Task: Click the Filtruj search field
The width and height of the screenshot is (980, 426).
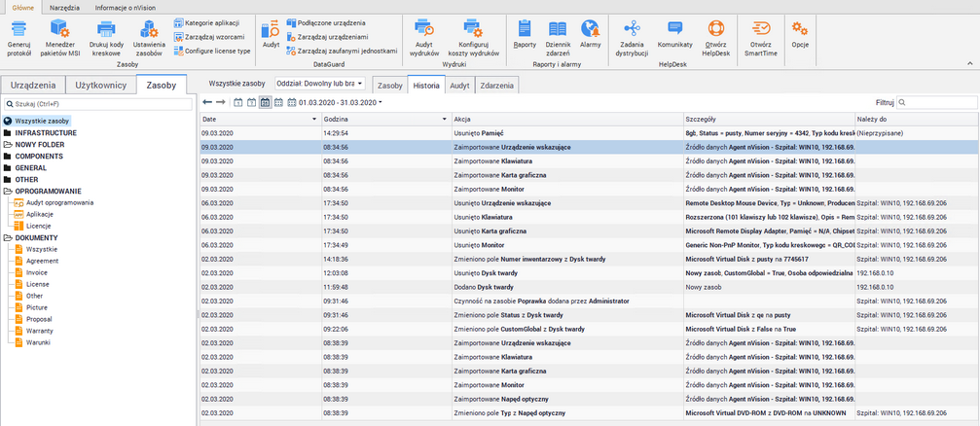Action: pyautogui.click(x=936, y=102)
